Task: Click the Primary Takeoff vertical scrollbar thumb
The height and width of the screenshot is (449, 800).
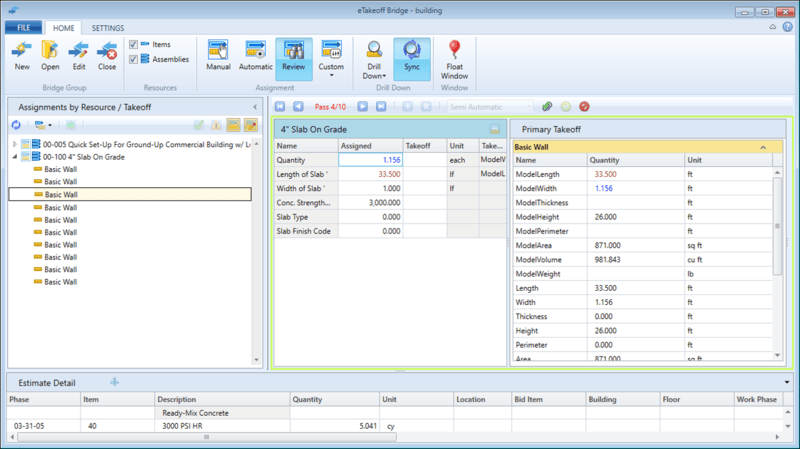Action: (x=778, y=226)
